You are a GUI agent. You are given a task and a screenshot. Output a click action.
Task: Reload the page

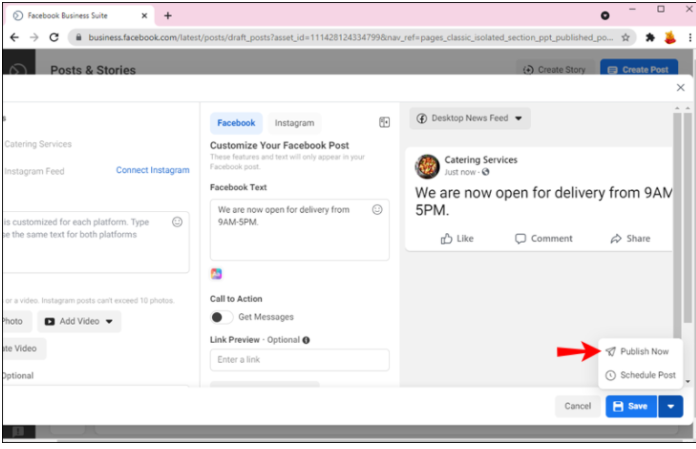[x=54, y=37]
